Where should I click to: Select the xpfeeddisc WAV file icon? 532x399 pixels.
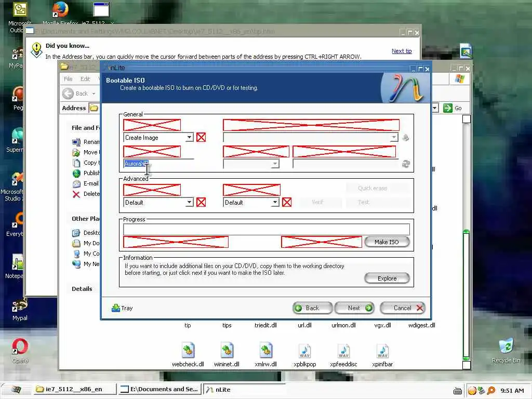344,351
